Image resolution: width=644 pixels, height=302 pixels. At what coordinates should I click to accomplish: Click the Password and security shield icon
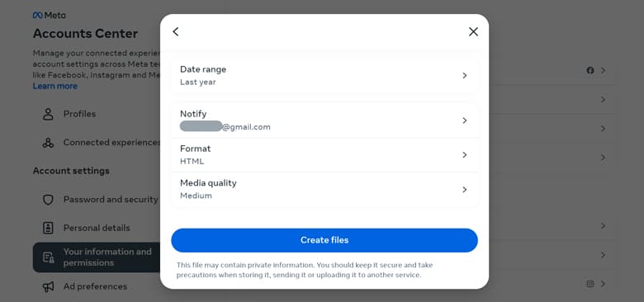coord(48,200)
